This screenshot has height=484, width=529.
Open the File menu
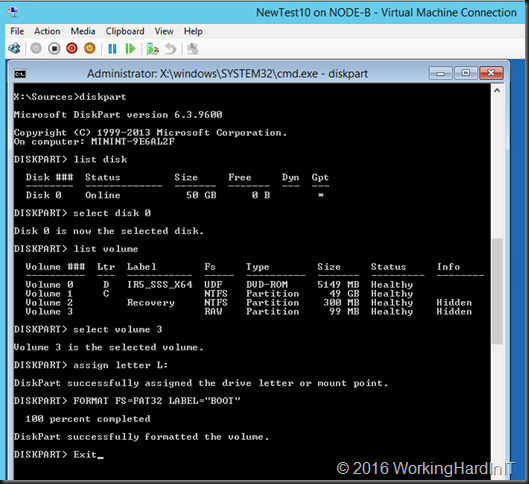(17, 31)
